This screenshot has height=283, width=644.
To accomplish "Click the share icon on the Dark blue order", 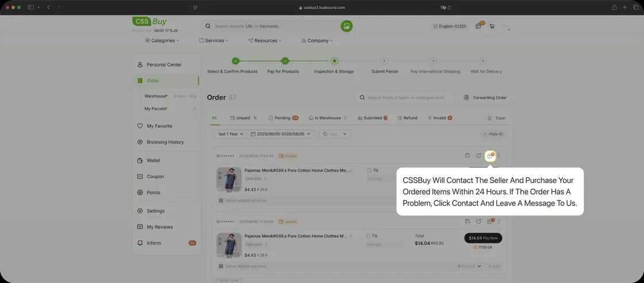I will [478, 156].
